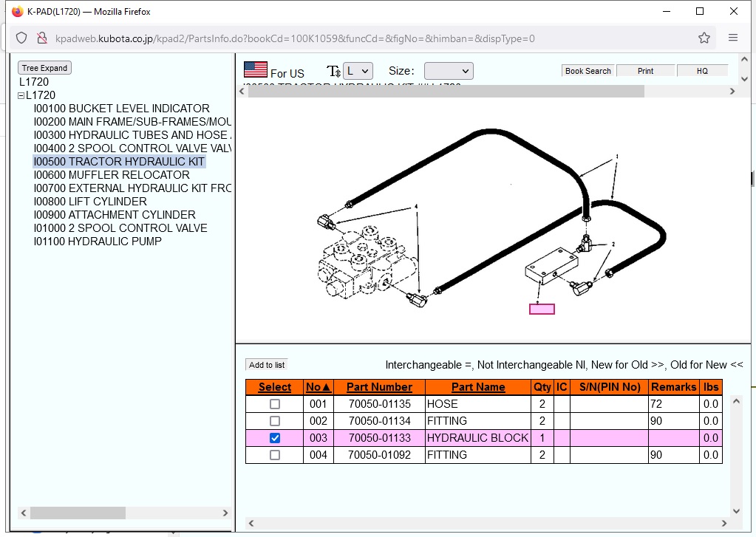Open the site security lock icon

[42, 38]
